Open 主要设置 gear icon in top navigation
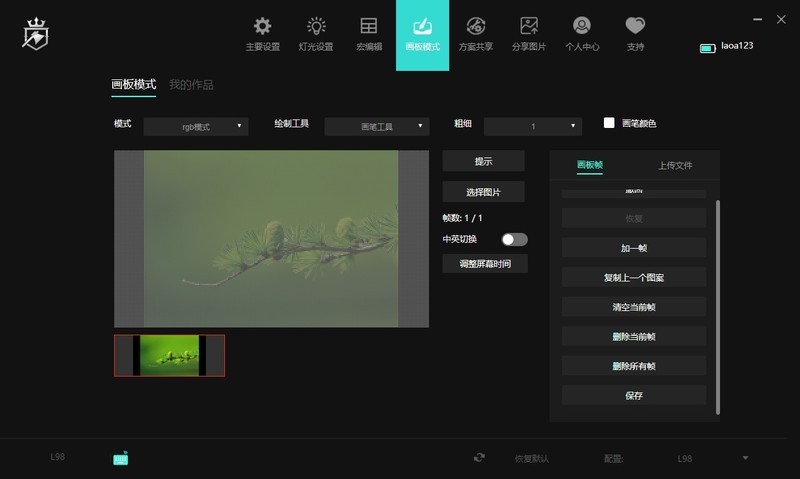This screenshot has height=479, width=800. click(263, 26)
